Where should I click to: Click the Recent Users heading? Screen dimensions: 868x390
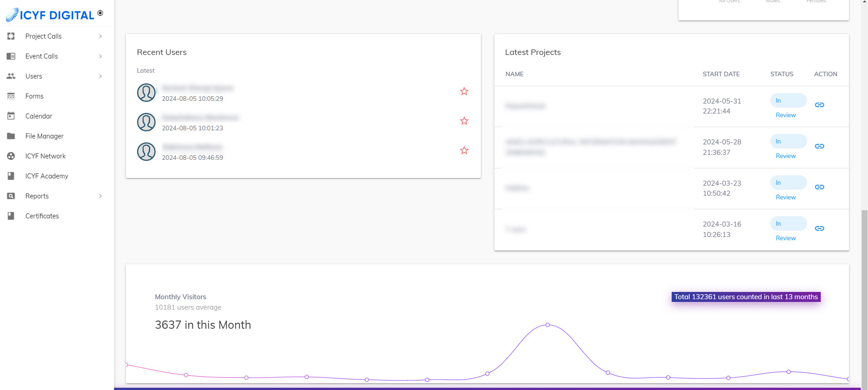[x=162, y=52]
